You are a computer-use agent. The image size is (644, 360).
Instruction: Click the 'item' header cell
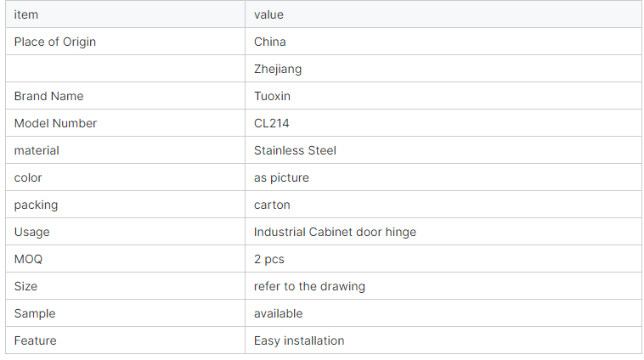(125, 14)
